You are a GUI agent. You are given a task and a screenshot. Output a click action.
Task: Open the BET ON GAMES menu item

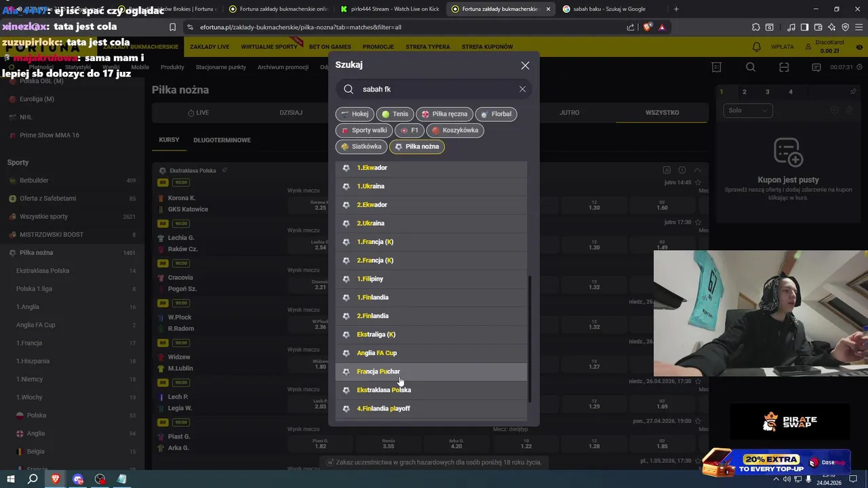(x=330, y=47)
